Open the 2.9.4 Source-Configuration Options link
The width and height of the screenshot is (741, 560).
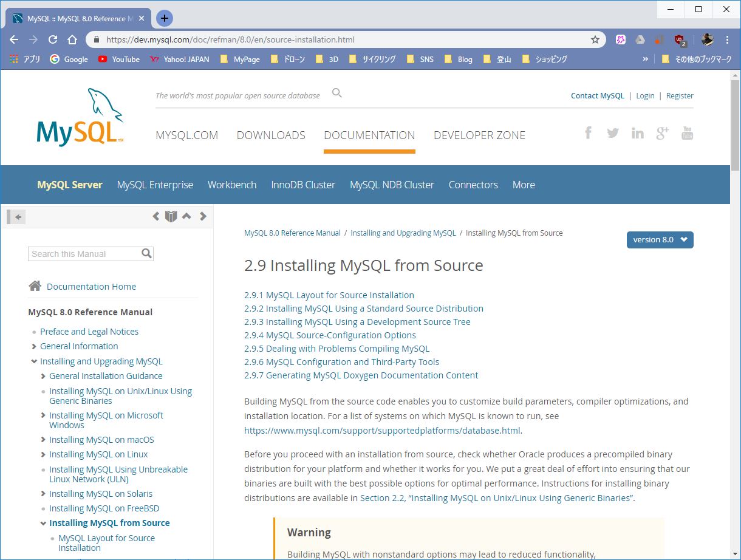click(330, 335)
